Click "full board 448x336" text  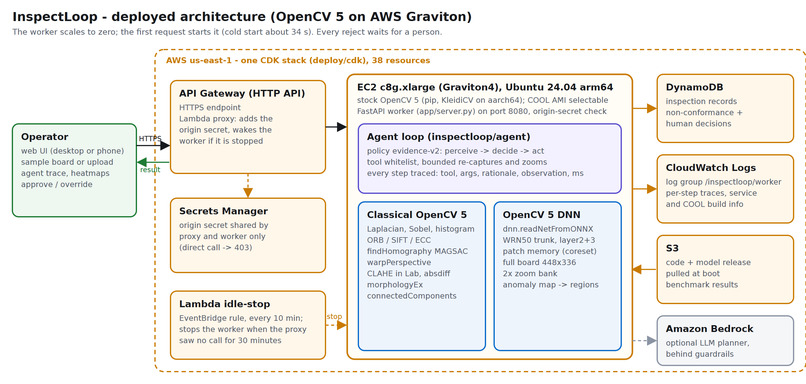539,263
